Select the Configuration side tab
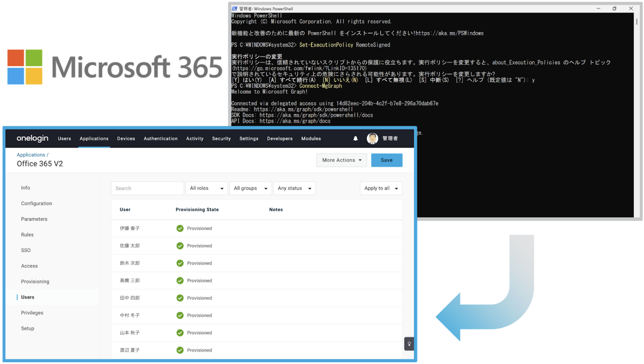644x364 pixels. [x=37, y=204]
